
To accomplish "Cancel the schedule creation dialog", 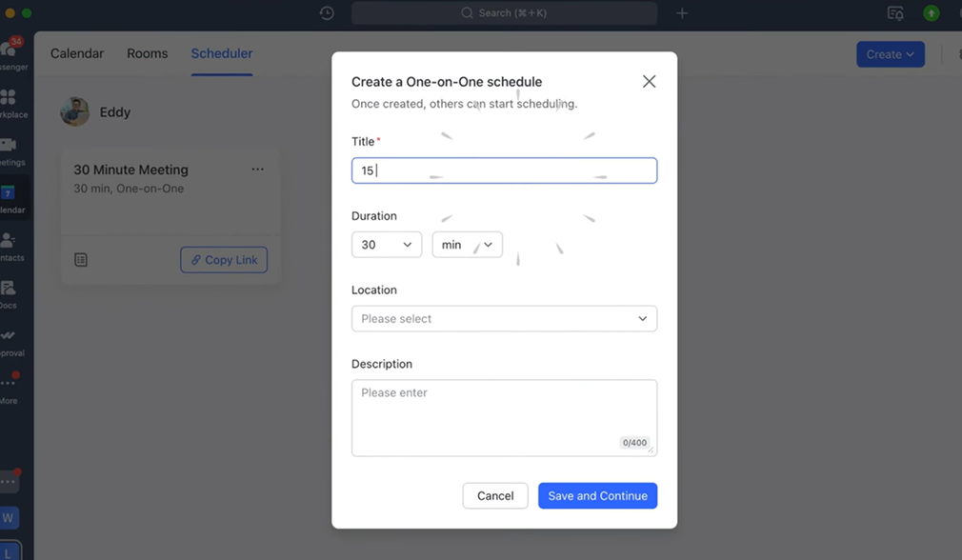I will pyautogui.click(x=495, y=496).
